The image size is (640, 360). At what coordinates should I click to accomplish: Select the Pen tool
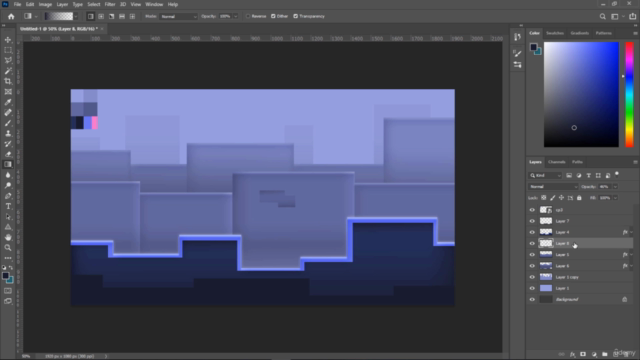click(x=8, y=196)
